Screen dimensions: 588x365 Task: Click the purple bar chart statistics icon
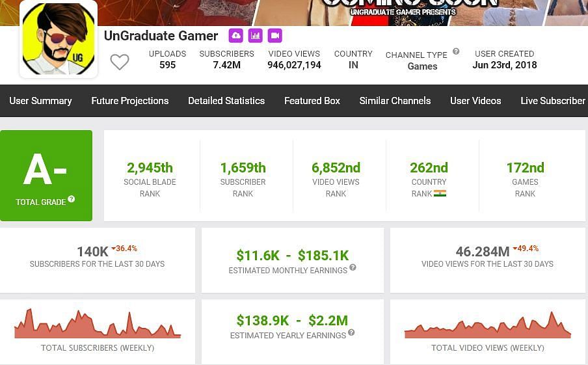pos(255,36)
